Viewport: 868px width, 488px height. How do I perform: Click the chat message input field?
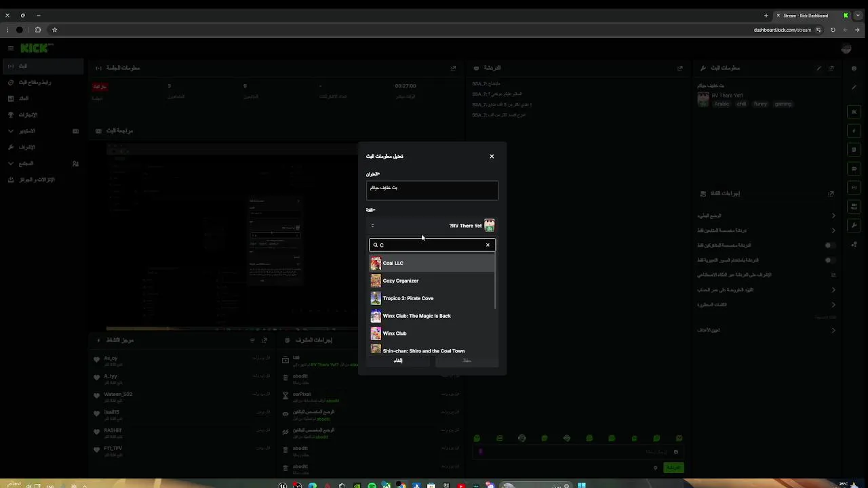point(576,451)
